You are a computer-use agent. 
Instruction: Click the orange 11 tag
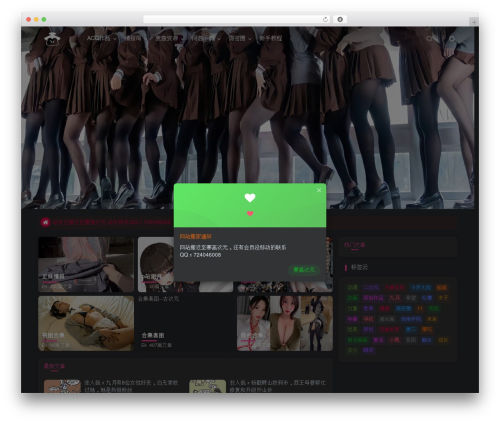pos(420,308)
